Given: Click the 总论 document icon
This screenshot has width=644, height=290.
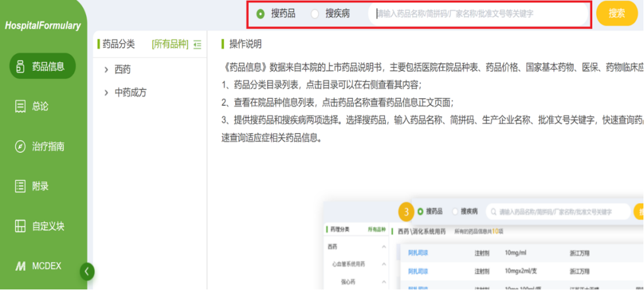Looking at the screenshot, I should point(20,106).
